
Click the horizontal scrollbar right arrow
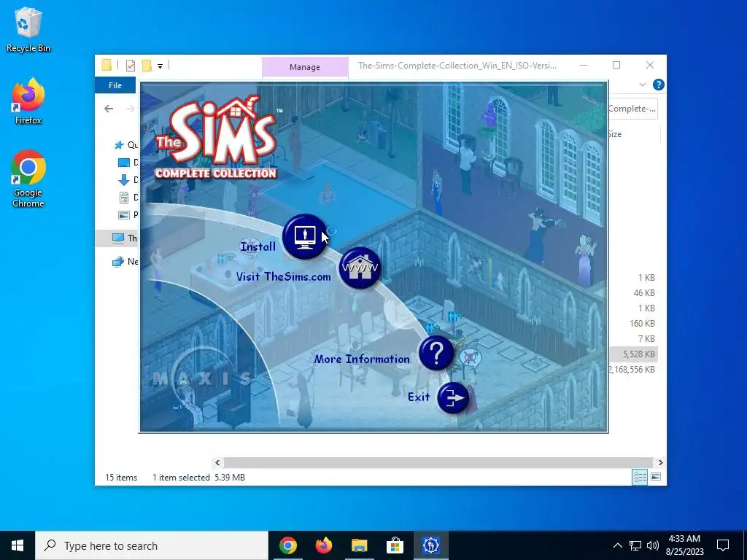pyautogui.click(x=660, y=462)
